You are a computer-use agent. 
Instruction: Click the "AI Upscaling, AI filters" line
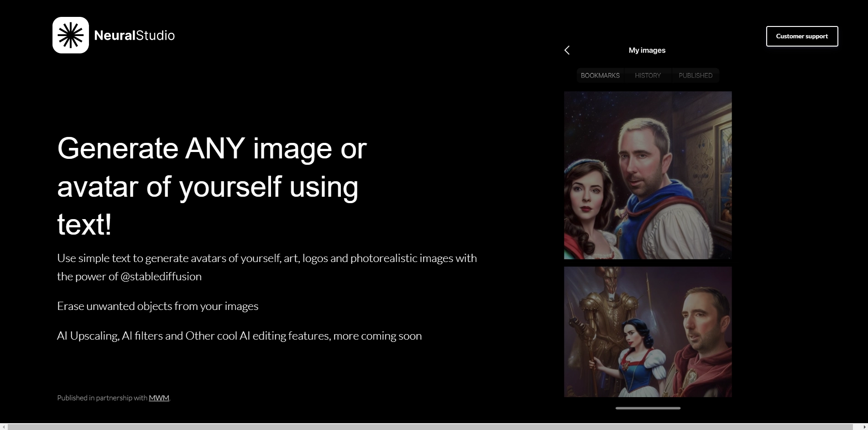(x=239, y=336)
